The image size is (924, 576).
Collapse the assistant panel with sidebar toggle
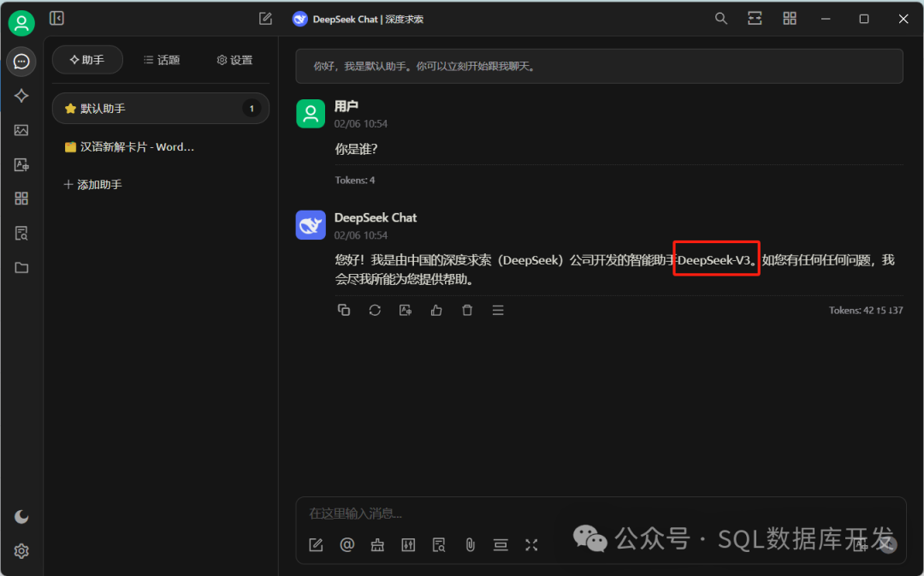click(56, 18)
